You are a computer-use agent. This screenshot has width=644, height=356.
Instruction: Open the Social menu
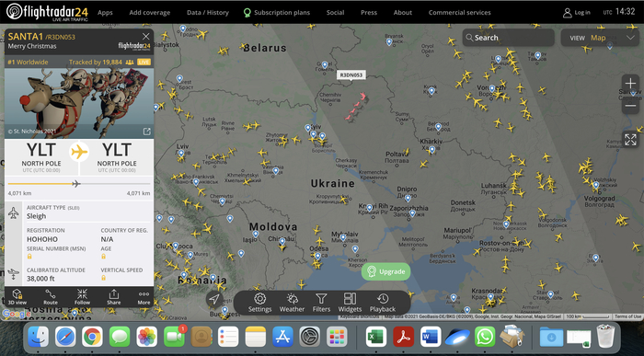(335, 13)
